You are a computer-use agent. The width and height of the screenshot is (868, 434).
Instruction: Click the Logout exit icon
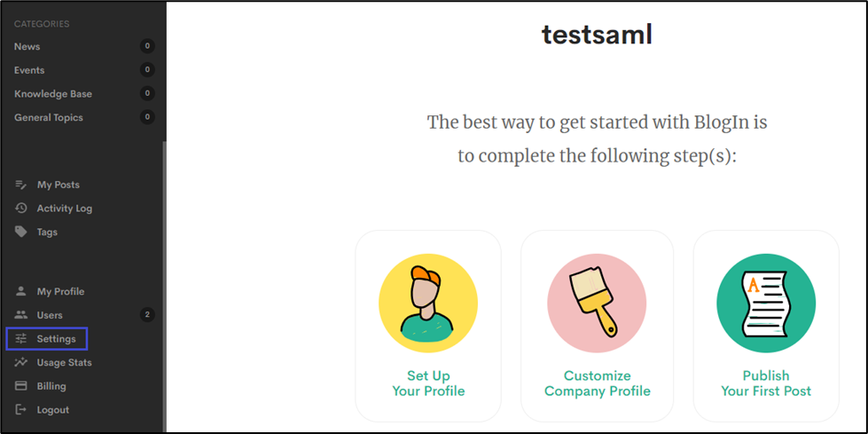pyautogui.click(x=21, y=410)
